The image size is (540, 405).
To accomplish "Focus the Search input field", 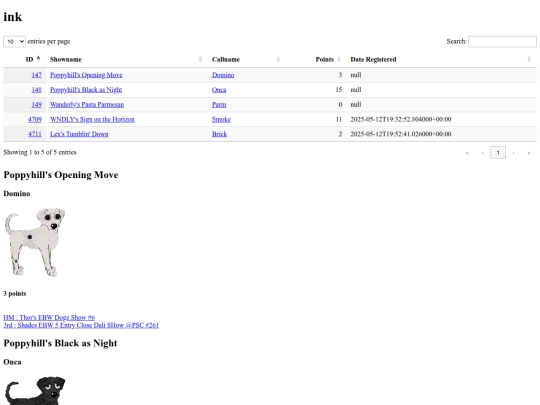I will coord(502,41).
